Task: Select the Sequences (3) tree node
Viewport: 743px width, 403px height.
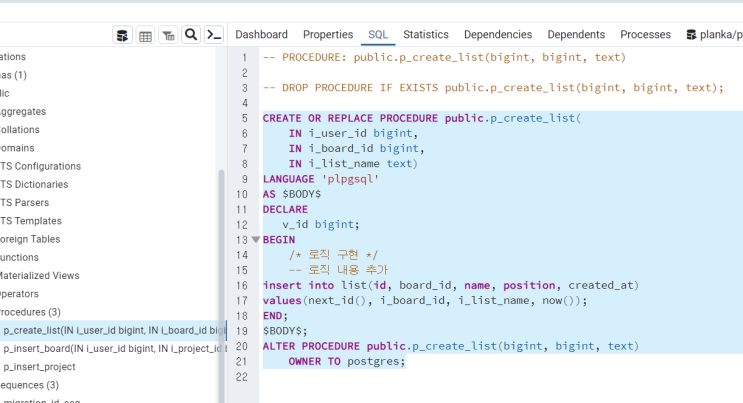Action: click(29, 385)
